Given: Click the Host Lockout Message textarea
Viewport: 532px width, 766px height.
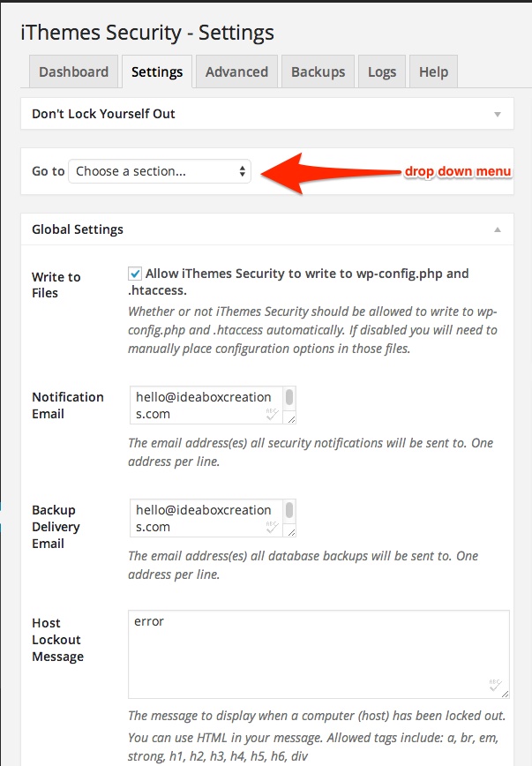Looking at the screenshot, I should tap(318, 654).
